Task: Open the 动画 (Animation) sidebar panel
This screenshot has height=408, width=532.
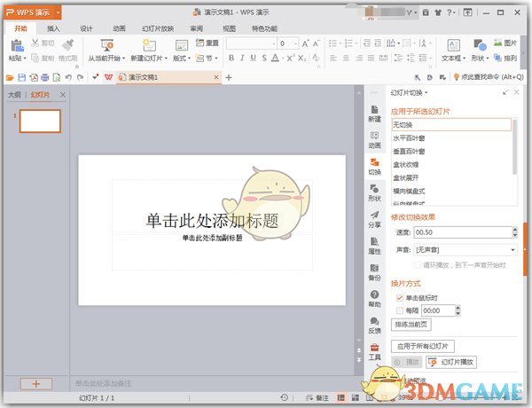Action: 374,139
